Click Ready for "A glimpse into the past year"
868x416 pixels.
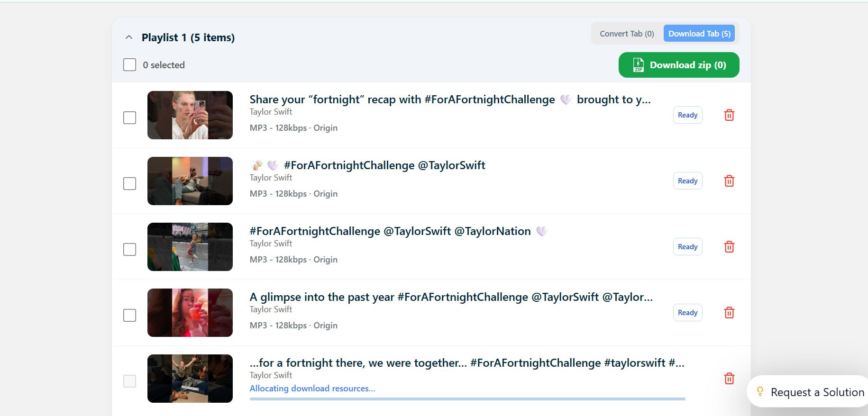point(687,313)
